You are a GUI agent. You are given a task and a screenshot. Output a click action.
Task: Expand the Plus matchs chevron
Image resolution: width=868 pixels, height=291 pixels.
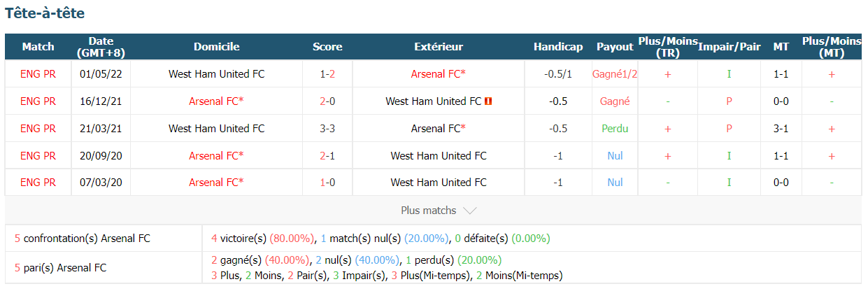[470, 211]
